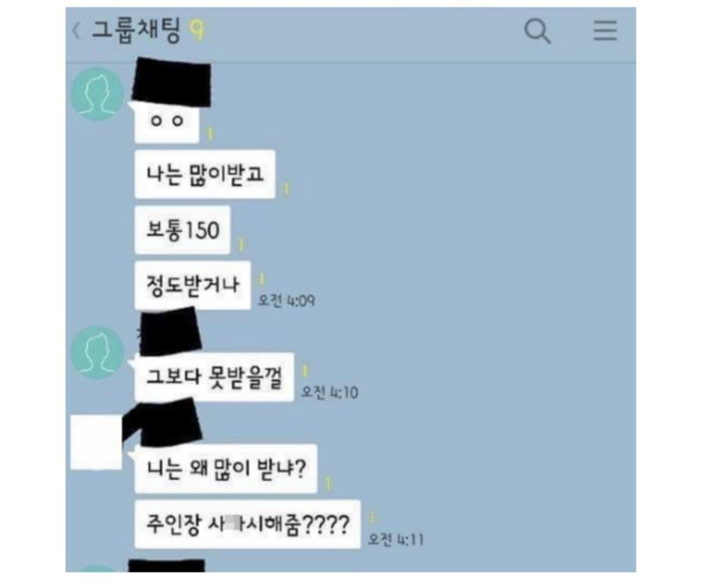Tap the 오전 4:09 timestamp
702x588 pixels.
click(x=286, y=300)
